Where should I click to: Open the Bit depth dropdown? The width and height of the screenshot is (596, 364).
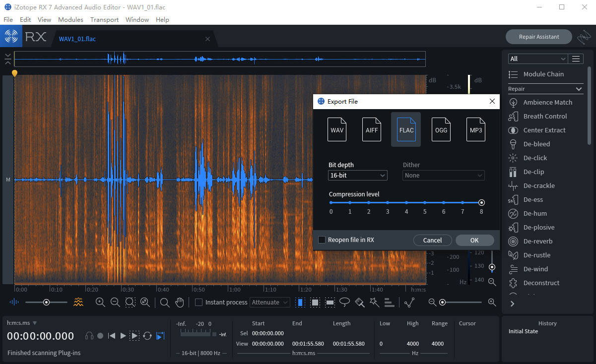(357, 176)
